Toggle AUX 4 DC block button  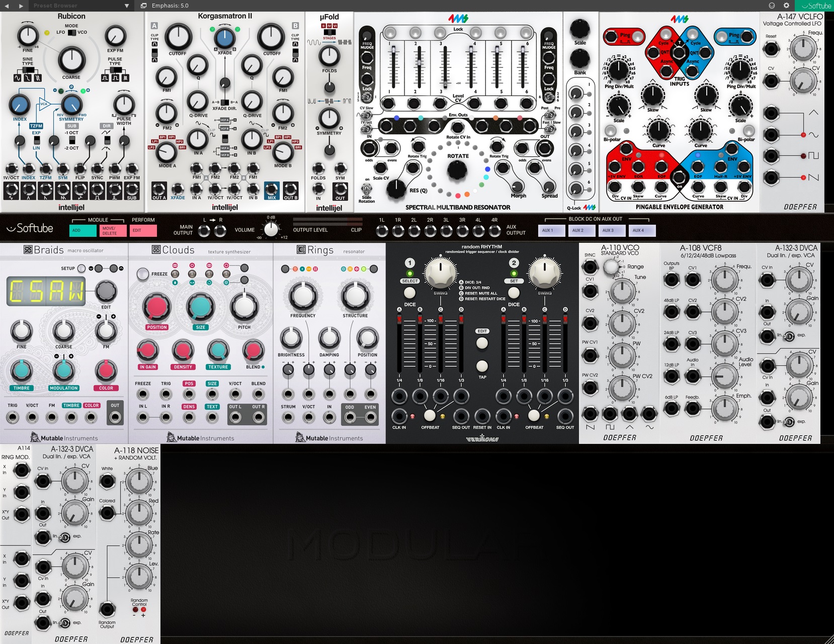(x=642, y=230)
